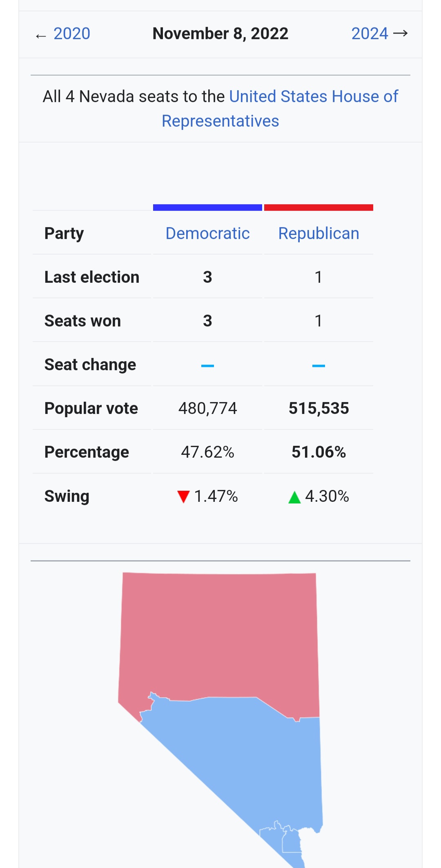Click the Democratic percentage 47.62%
This screenshot has width=441, height=868.
tap(207, 452)
